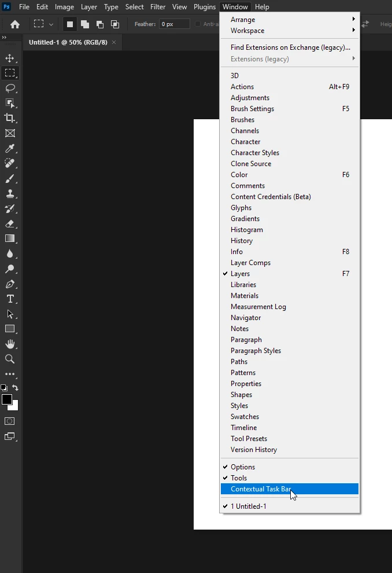Open the Filter menu
This screenshot has width=392, height=573.
(158, 7)
